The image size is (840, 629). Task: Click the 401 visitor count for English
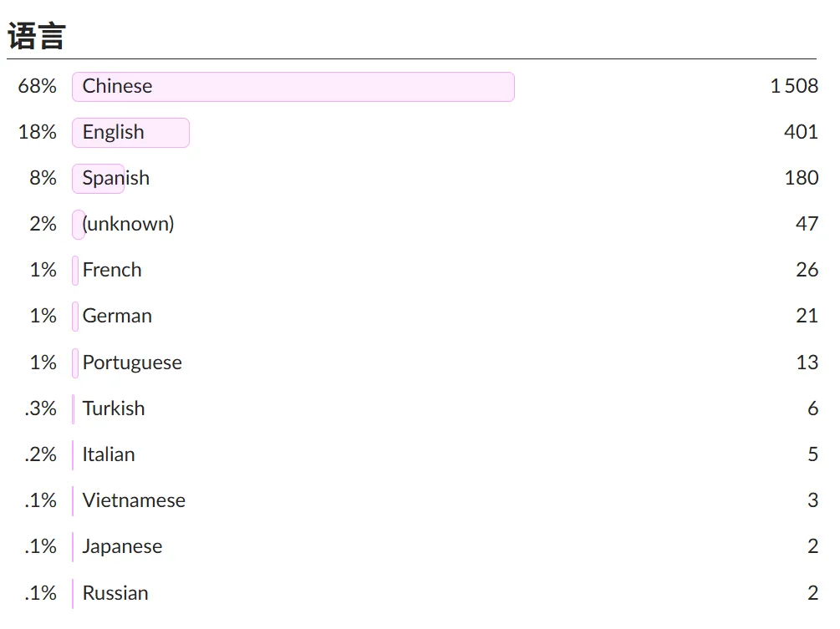pyautogui.click(x=801, y=132)
